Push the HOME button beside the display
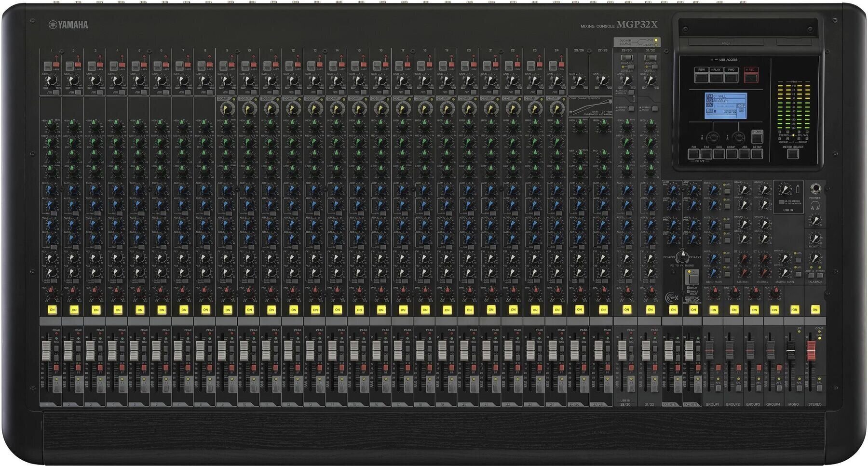 [x=757, y=137]
